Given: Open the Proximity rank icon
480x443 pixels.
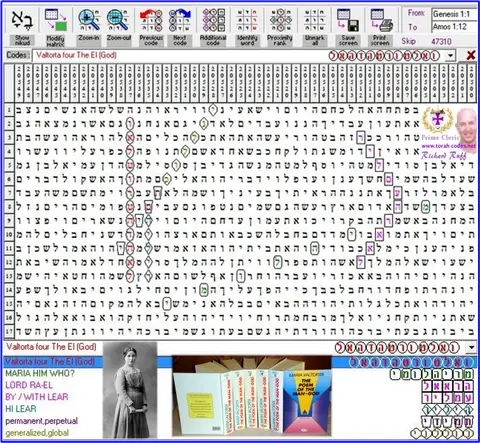Looking at the screenshot, I should point(280,20).
